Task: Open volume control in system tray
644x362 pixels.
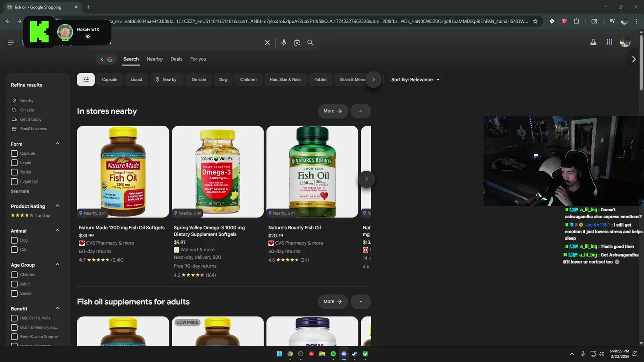Action: pyautogui.click(x=601, y=354)
